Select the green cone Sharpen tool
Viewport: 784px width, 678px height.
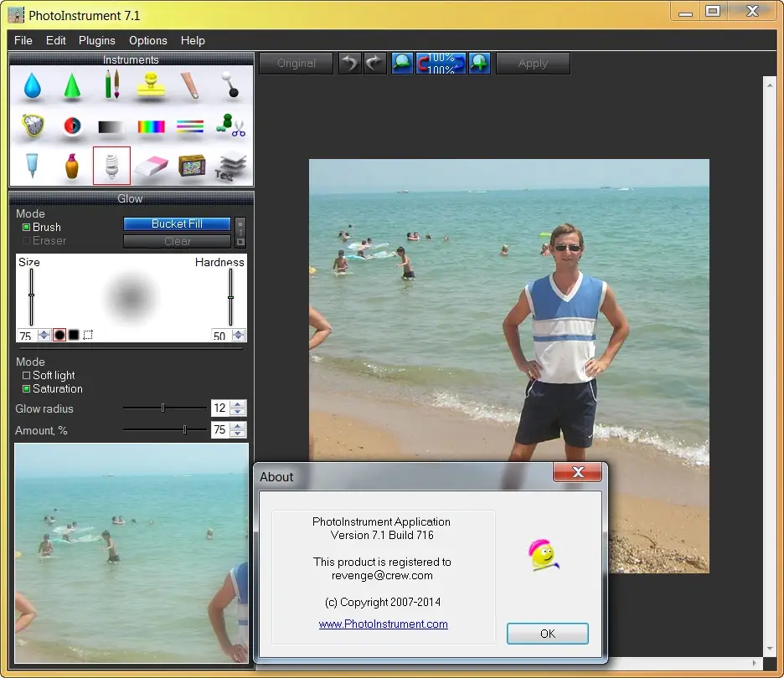pyautogui.click(x=72, y=85)
